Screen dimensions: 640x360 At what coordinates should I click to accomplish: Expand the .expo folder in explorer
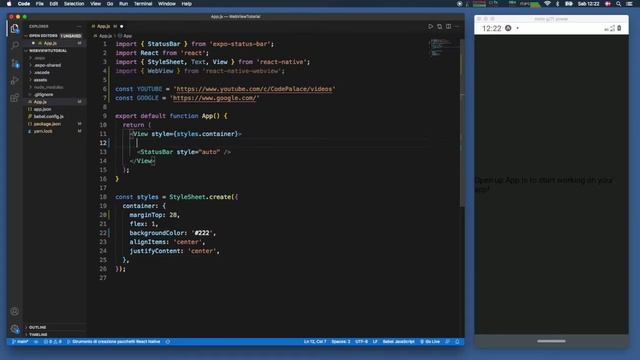click(x=40, y=58)
